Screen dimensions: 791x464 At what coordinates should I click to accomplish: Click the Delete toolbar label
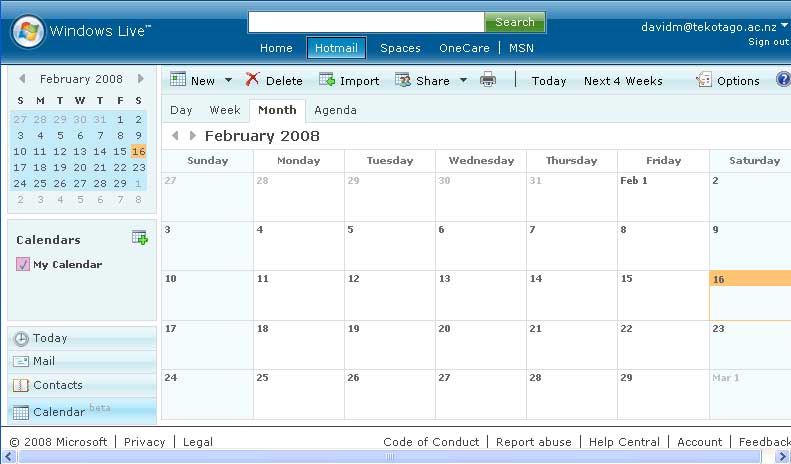284,81
